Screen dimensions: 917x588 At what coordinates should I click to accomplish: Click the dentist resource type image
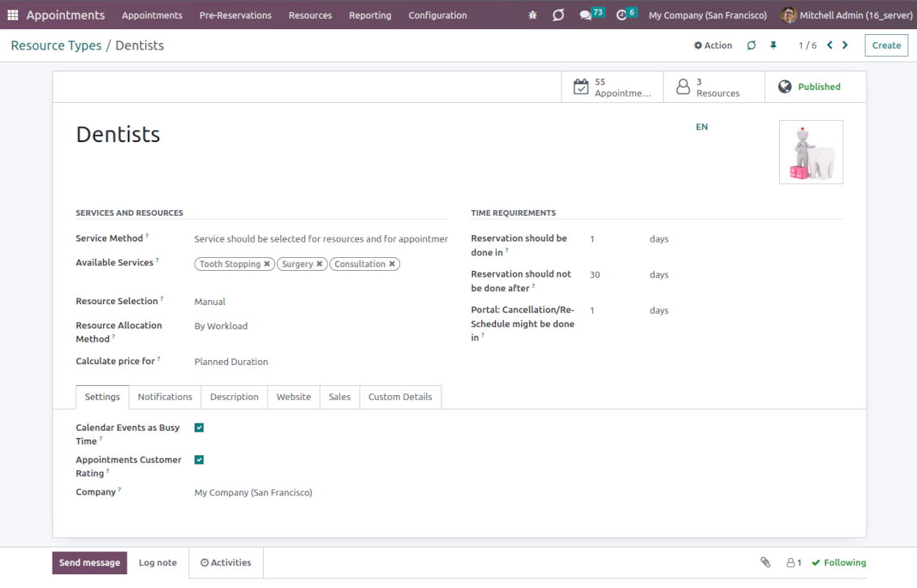pyautogui.click(x=810, y=152)
